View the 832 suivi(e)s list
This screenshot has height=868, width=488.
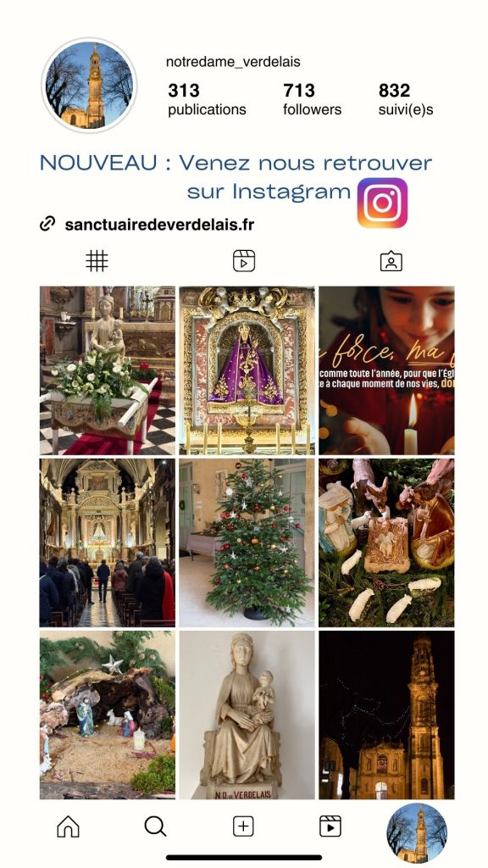pyautogui.click(x=406, y=100)
